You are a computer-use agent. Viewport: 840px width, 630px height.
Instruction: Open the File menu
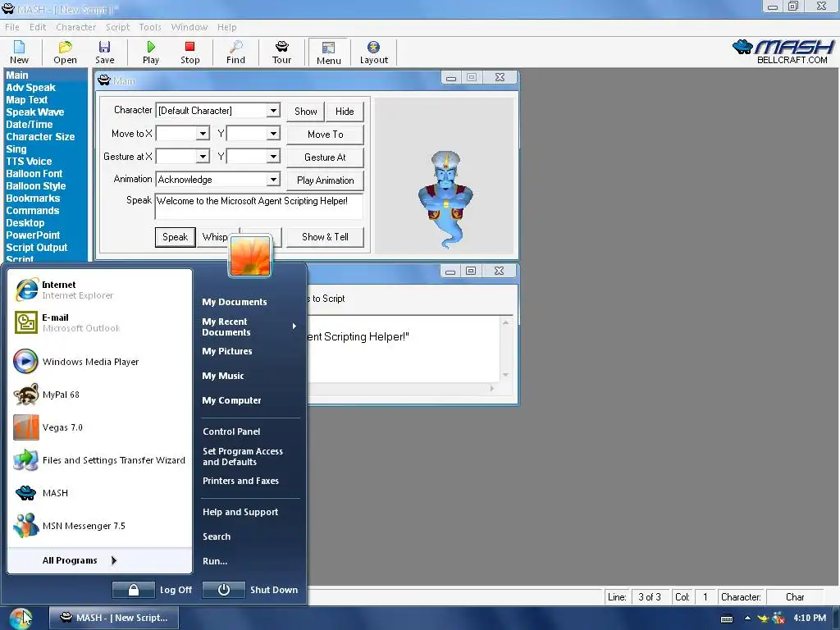point(11,27)
